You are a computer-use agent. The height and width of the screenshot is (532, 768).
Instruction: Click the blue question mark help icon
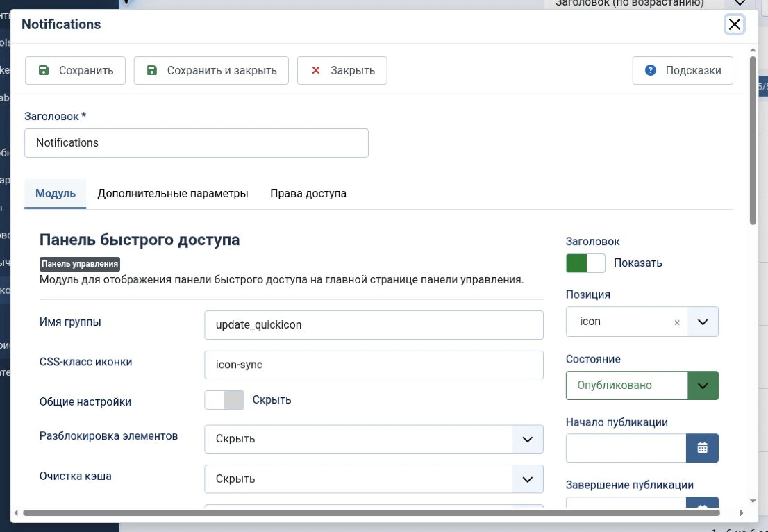pos(651,70)
